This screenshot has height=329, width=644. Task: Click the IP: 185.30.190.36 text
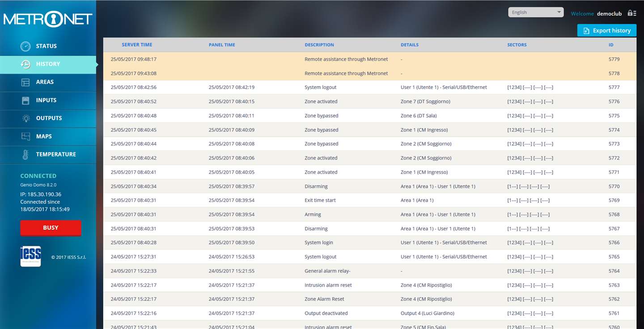41,194
